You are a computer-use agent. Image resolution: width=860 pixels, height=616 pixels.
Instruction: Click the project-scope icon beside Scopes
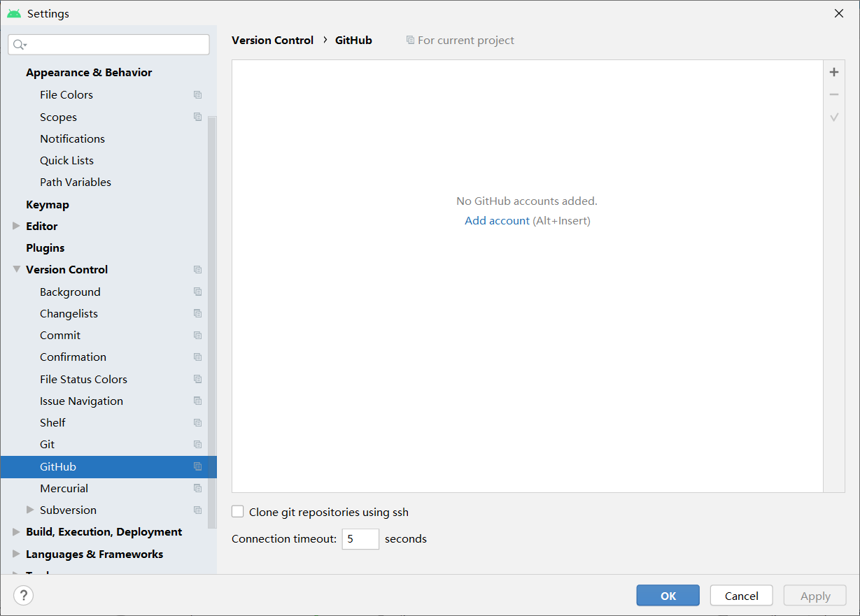(x=198, y=117)
